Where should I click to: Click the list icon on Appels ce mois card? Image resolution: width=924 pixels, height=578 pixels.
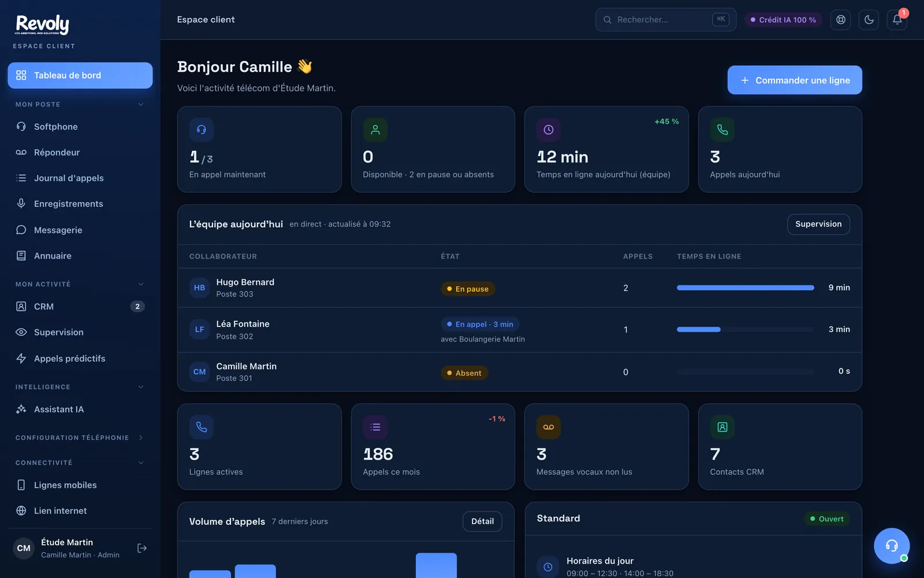tap(375, 427)
